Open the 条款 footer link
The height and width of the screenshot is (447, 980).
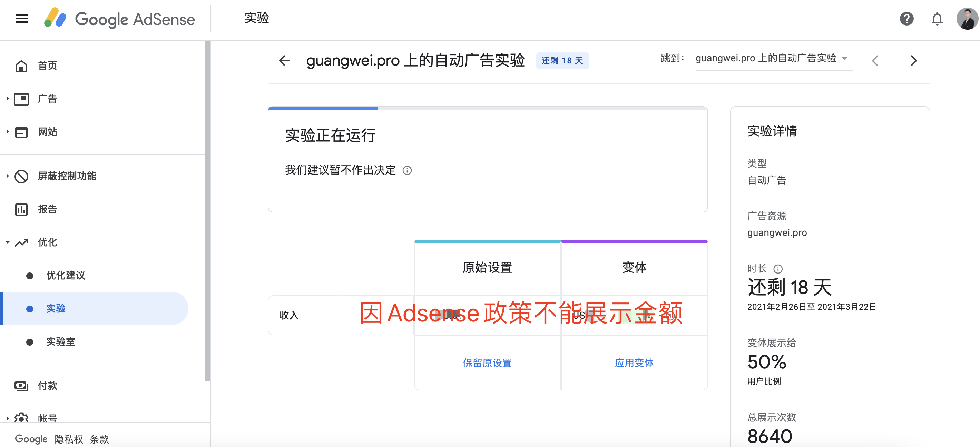[99, 439]
